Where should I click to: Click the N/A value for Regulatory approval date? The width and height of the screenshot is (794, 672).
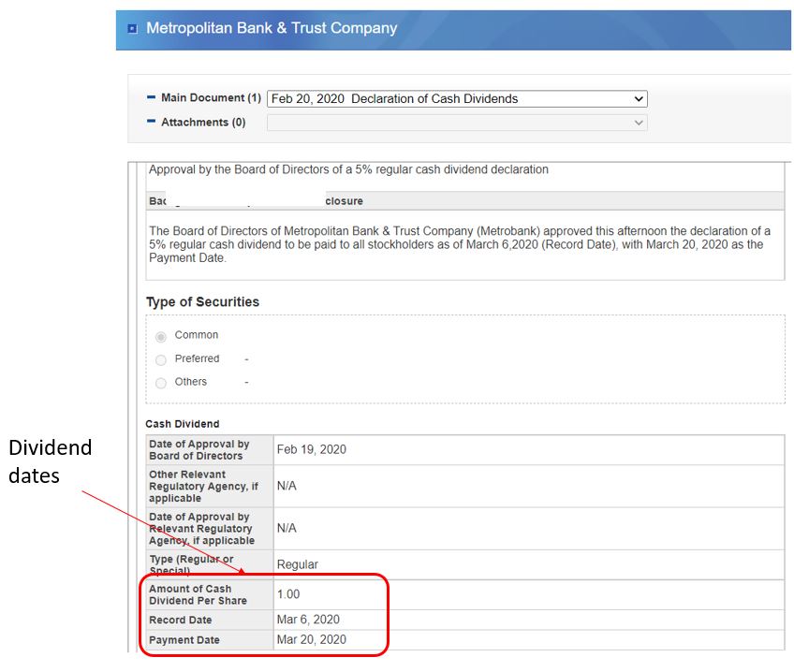tap(287, 528)
